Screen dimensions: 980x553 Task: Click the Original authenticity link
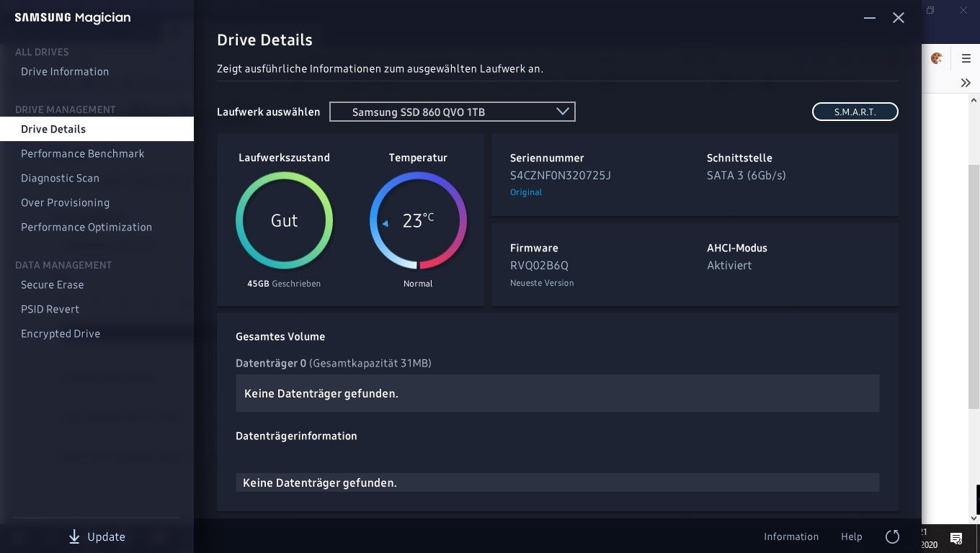(x=526, y=192)
